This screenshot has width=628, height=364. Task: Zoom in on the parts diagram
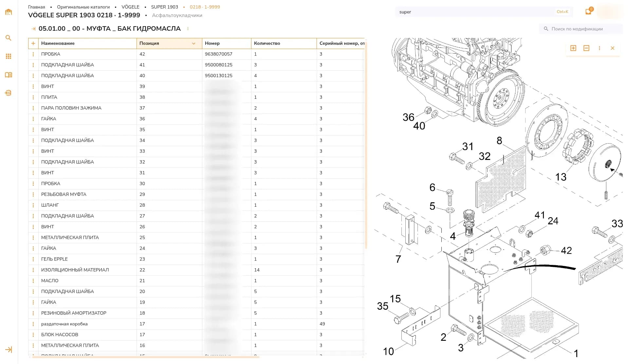(x=573, y=48)
